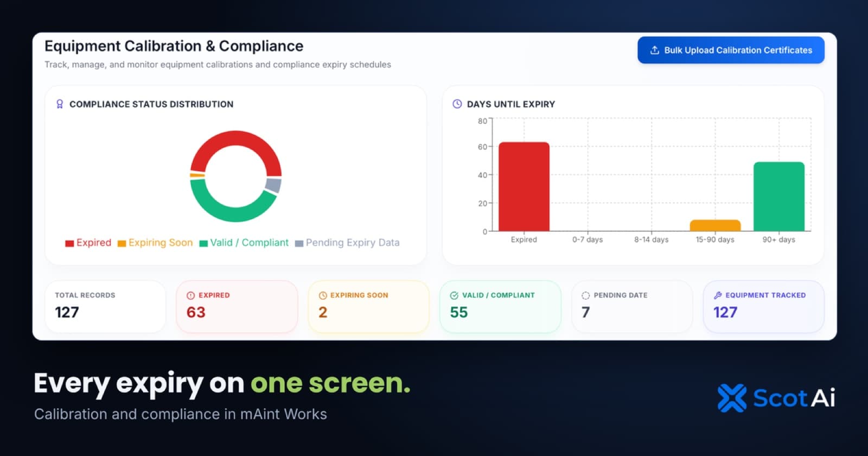Open the Expired count card showing 63
The width and height of the screenshot is (868, 456).
coord(237,306)
